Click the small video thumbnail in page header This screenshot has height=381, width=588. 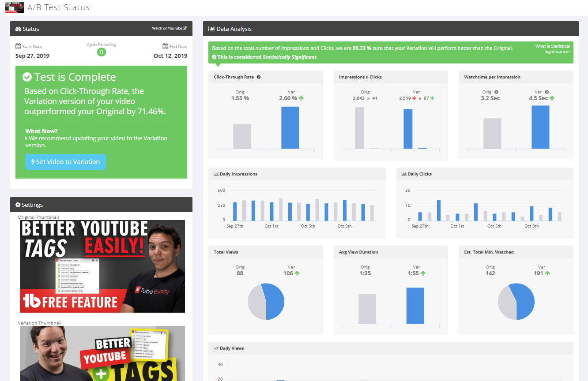[14, 7]
